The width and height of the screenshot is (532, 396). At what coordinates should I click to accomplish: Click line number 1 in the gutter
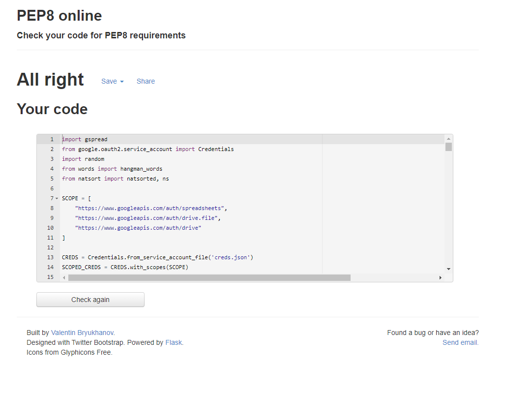(52, 140)
